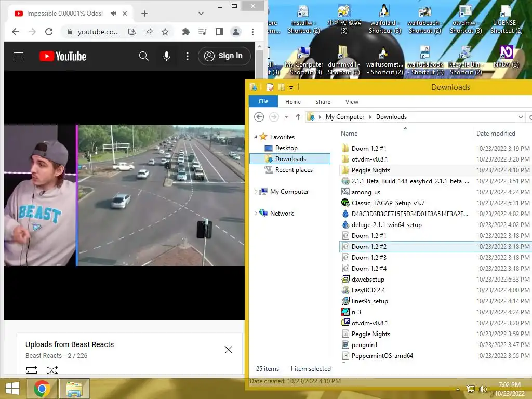
Task: Select the penguin1 file
Action: [x=364, y=345]
